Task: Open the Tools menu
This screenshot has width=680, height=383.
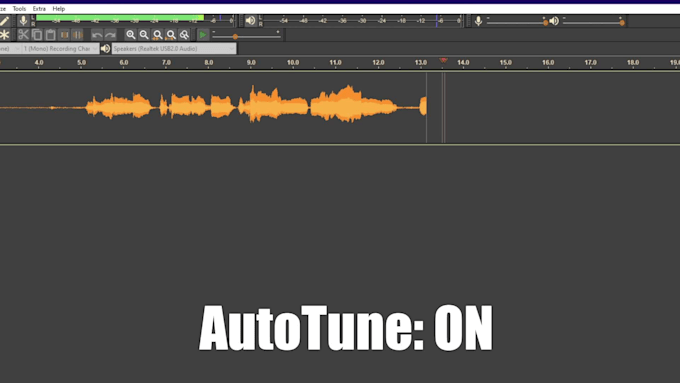Action: [x=19, y=9]
